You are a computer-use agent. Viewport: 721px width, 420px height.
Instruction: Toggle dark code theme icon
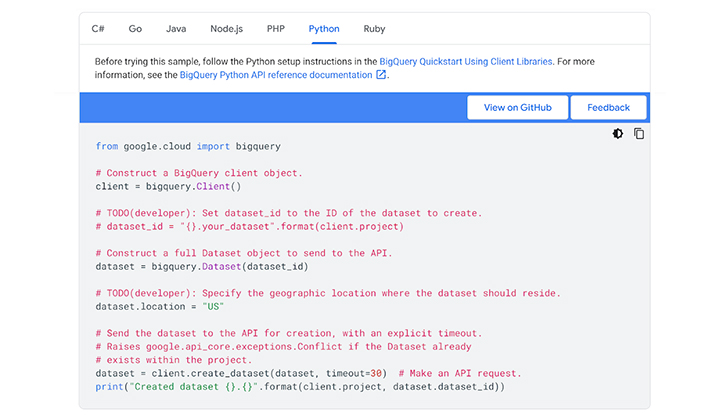[x=618, y=134]
